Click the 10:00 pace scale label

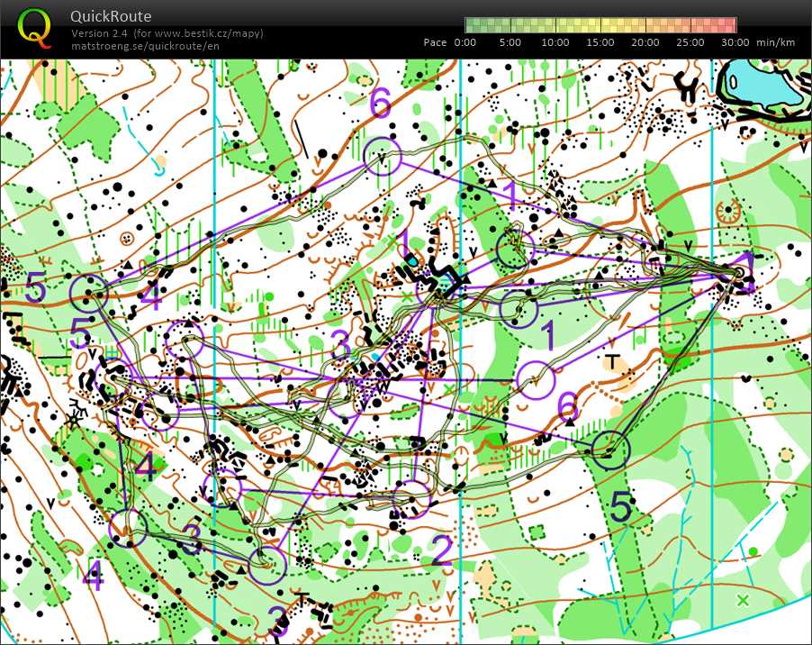tap(555, 42)
